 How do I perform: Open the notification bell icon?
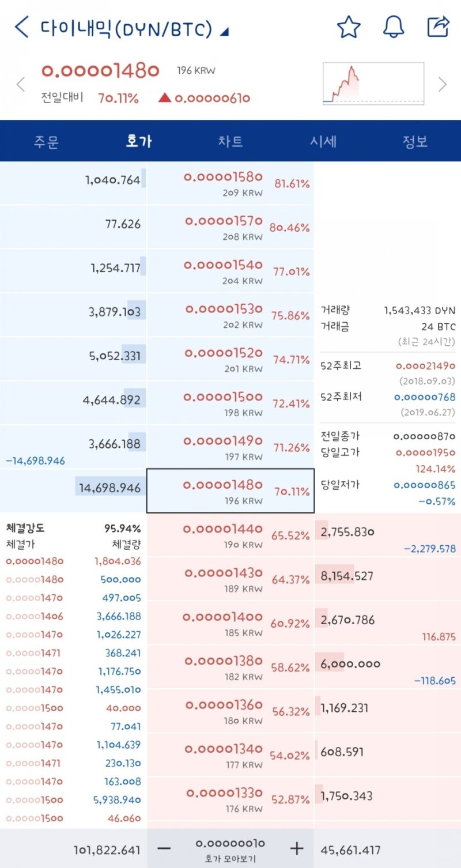394,26
